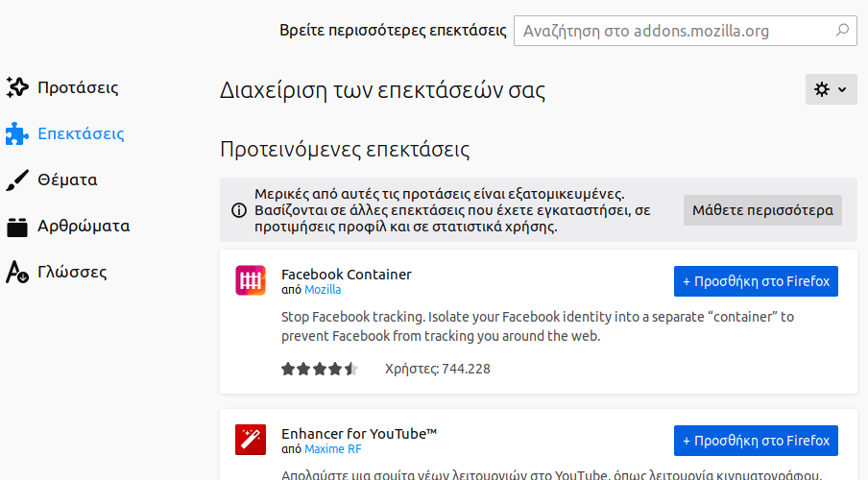This screenshot has width=868, height=480.
Task: Open the gear tools dropdown menu
Action: click(x=831, y=89)
